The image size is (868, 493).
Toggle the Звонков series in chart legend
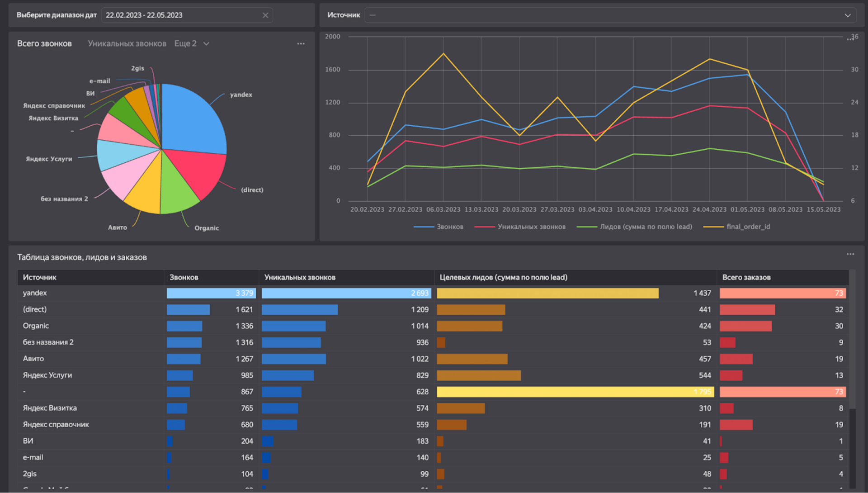tap(439, 227)
